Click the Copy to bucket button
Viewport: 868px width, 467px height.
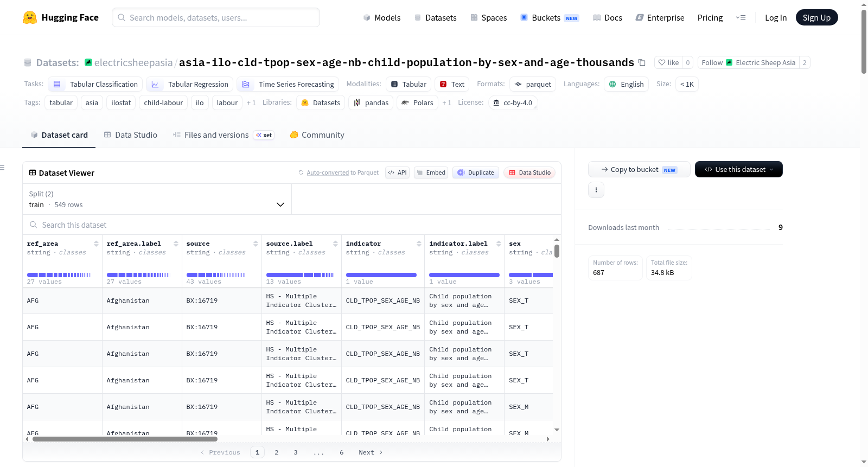point(639,169)
